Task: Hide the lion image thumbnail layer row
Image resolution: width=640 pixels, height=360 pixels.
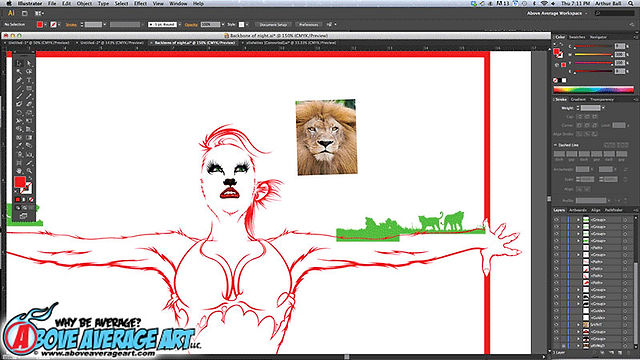Action: click(556, 325)
